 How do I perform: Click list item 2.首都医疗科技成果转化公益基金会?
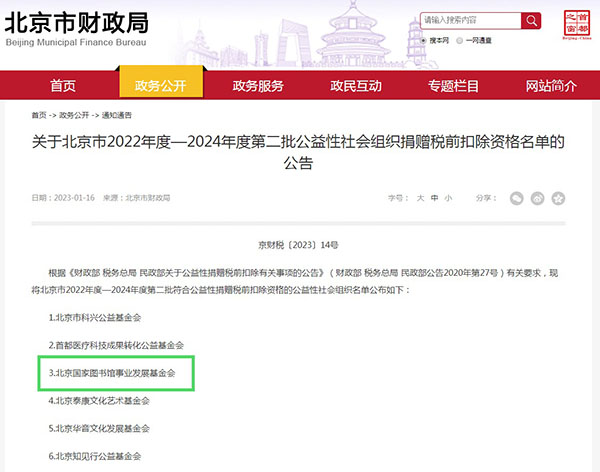(x=116, y=345)
